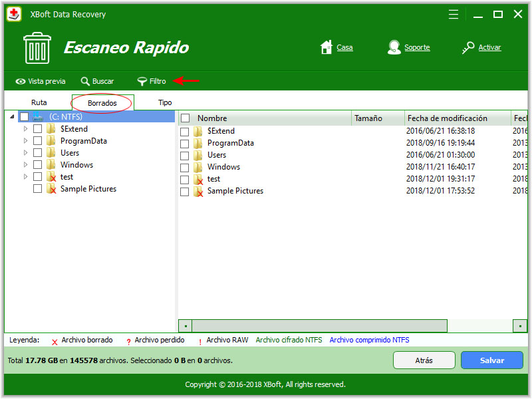Screen dimensions: 532x399
Task: Check the C: NTFS drive checkbox
Action: pyautogui.click(x=24, y=117)
